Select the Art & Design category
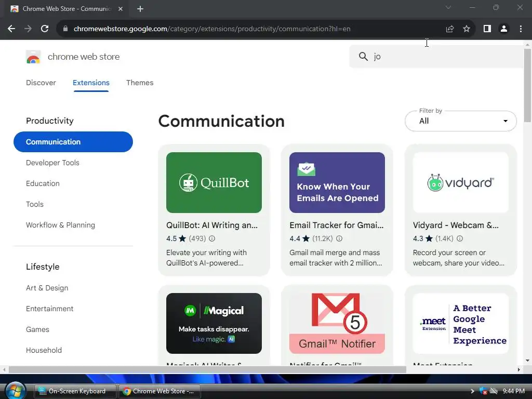Screen dimensions: 532x399 (47, 288)
